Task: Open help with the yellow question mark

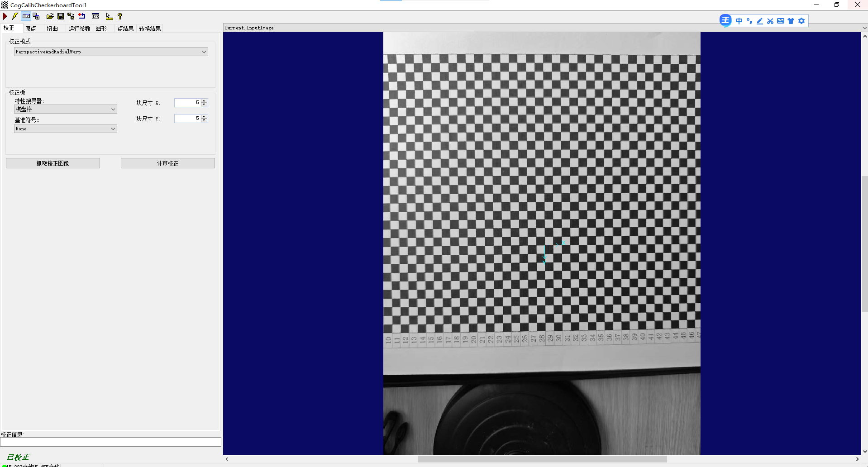Action: [120, 16]
